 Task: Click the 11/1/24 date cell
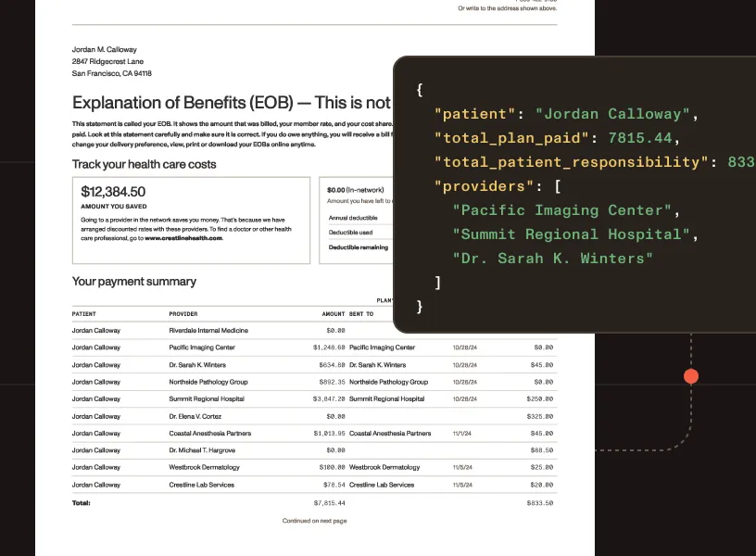(462, 434)
